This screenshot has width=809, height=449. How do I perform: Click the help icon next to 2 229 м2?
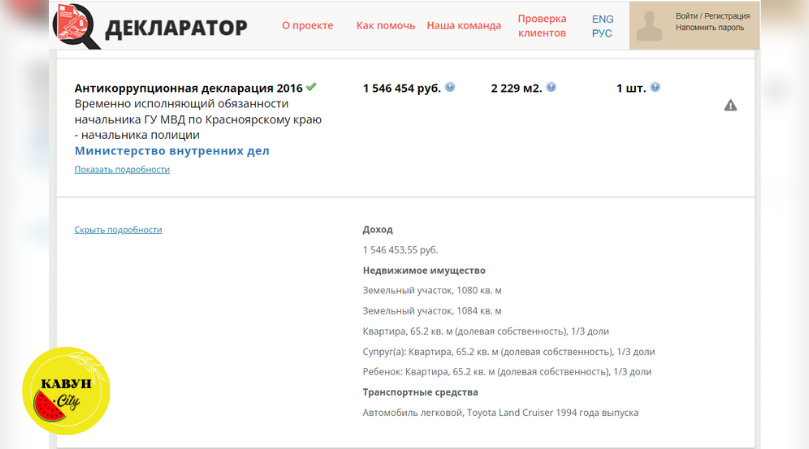click(551, 87)
